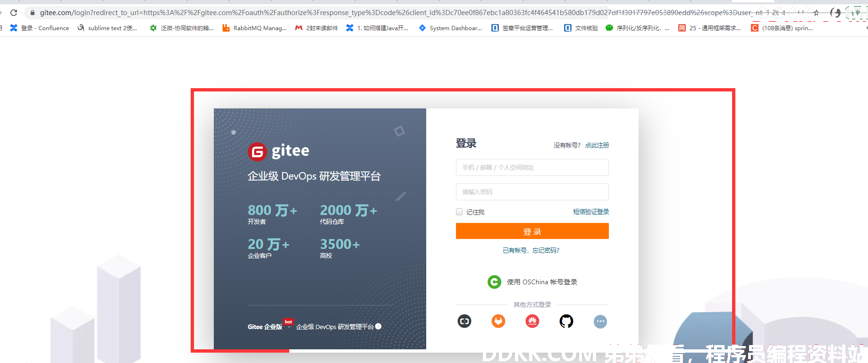868x363 pixels.
Task: Open the RabbitMQ Management bookmark
Action: point(255,28)
